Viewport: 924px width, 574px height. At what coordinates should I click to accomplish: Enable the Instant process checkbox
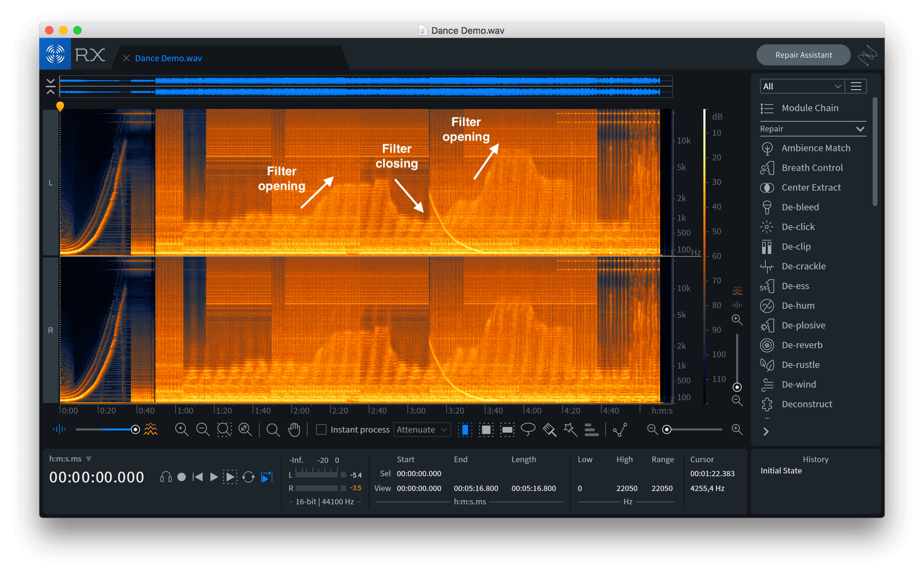click(x=321, y=430)
